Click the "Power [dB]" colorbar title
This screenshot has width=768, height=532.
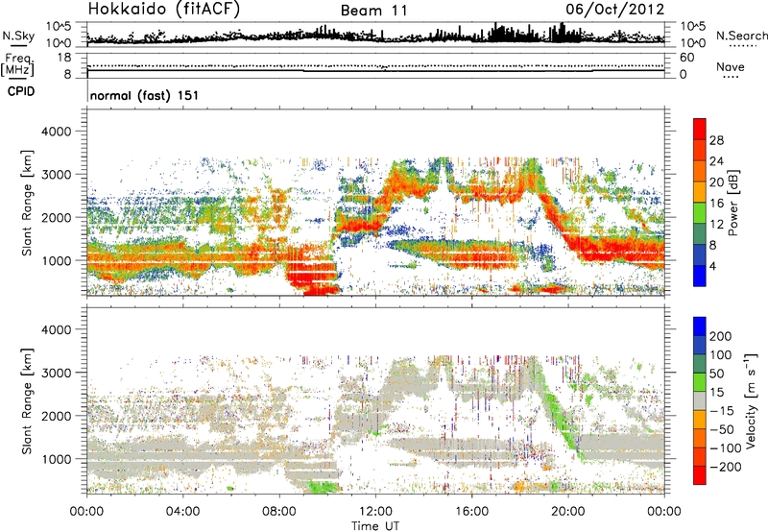(733, 203)
